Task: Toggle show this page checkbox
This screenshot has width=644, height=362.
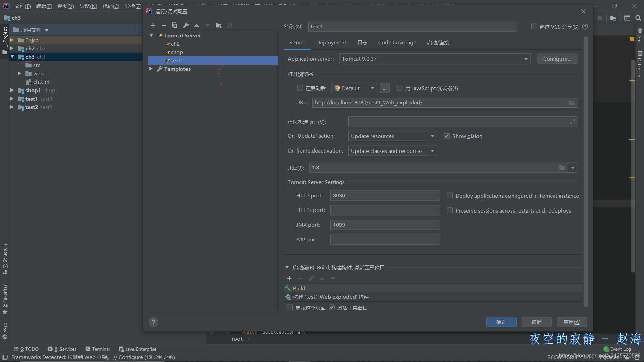Action: [x=290, y=308]
